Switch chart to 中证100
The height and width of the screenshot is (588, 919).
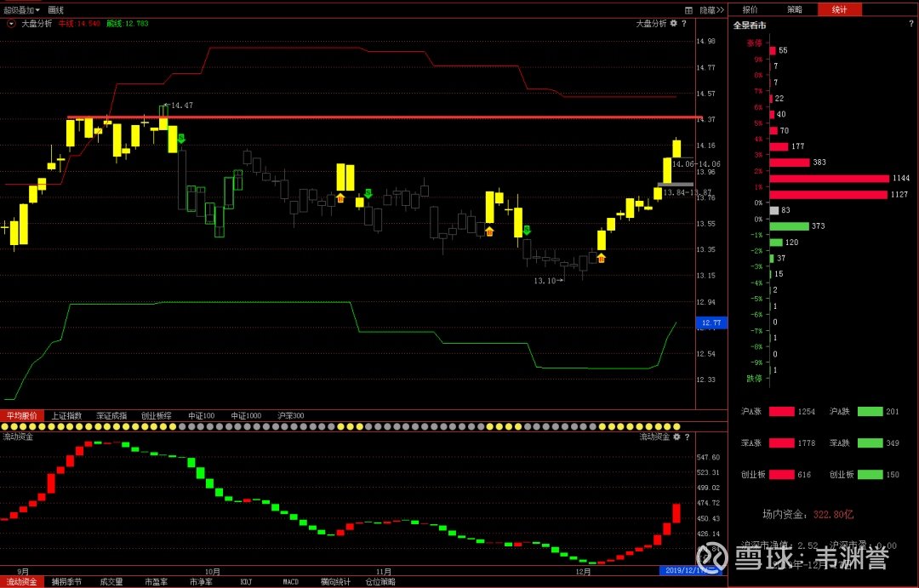click(201, 415)
